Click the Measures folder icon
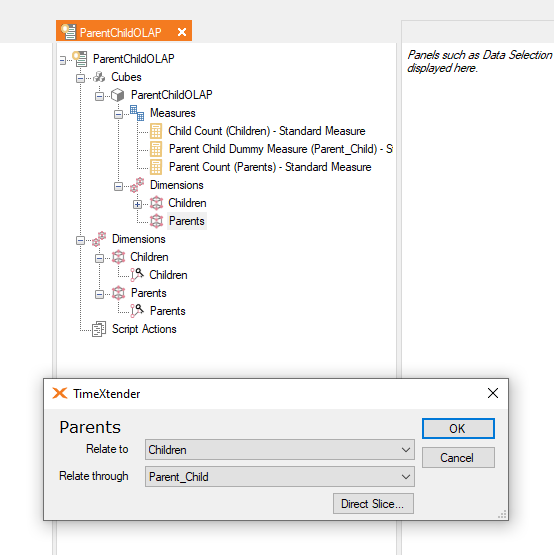 [137, 113]
